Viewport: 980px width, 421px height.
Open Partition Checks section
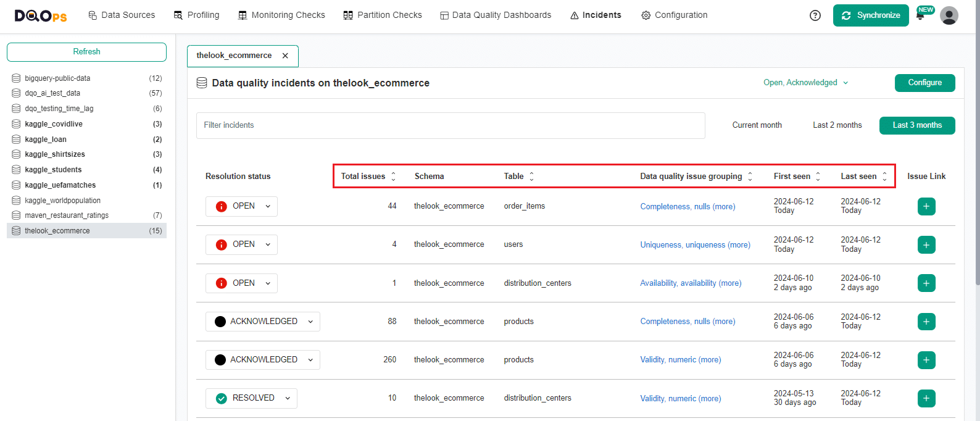tap(383, 15)
